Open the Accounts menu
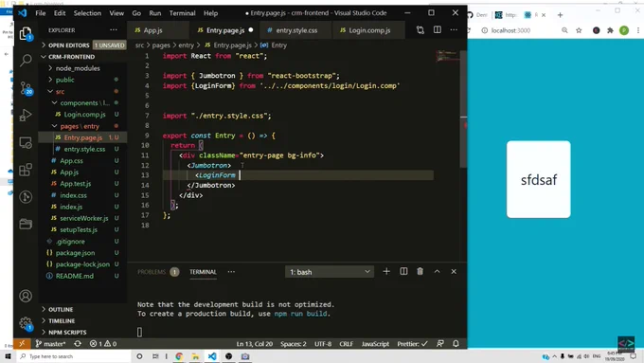Screen dimensions: 644x363 (26, 296)
